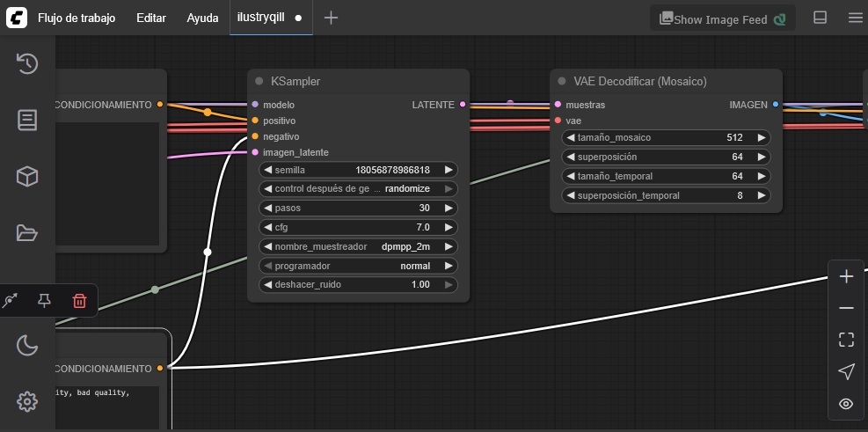Increase tamaño_mosaico value
This screenshot has width=868, height=432.
pos(762,137)
